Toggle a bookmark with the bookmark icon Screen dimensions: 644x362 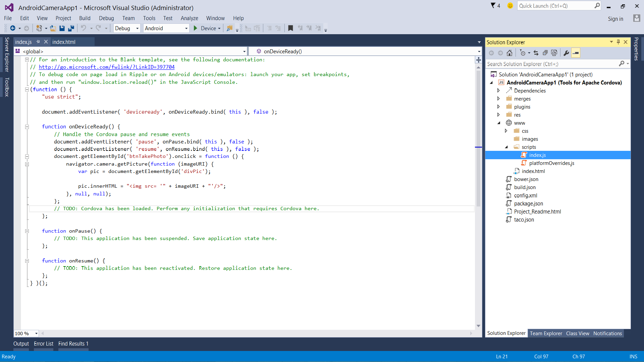tap(291, 28)
